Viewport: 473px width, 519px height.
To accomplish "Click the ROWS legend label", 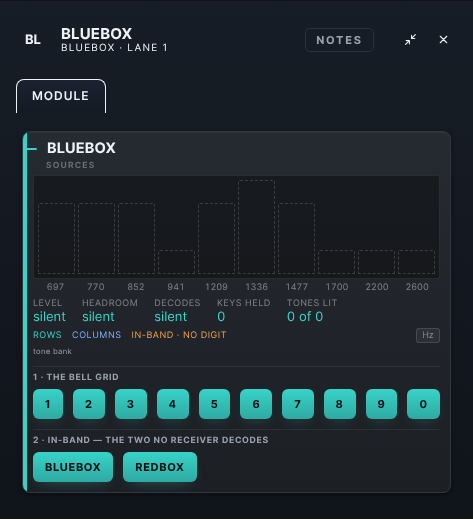I will click(x=47, y=335).
